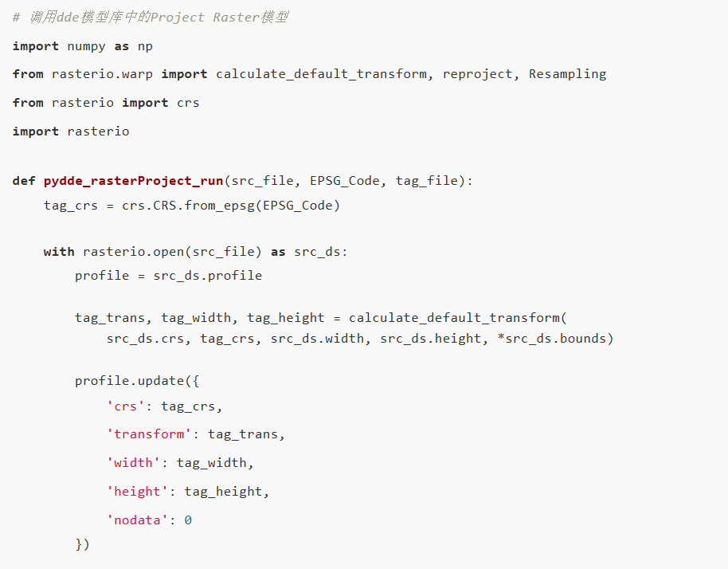Image resolution: width=728 pixels, height=569 pixels.
Task: Click the 'height' string key
Action: pyautogui.click(x=137, y=492)
